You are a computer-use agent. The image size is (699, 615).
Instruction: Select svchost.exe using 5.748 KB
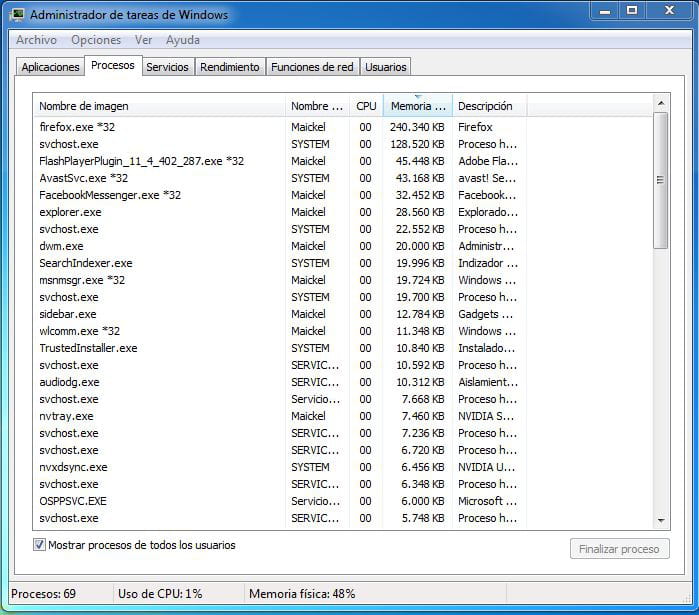tap(280, 518)
